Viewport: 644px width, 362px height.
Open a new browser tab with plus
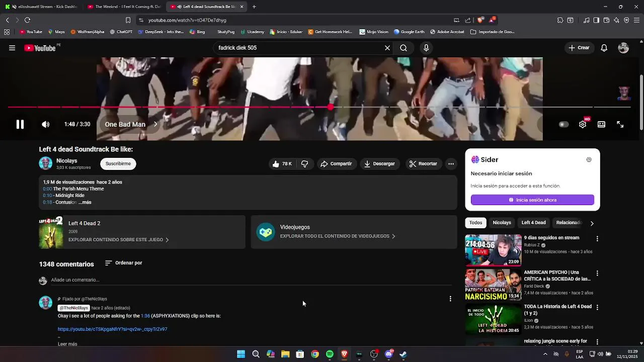254,7
